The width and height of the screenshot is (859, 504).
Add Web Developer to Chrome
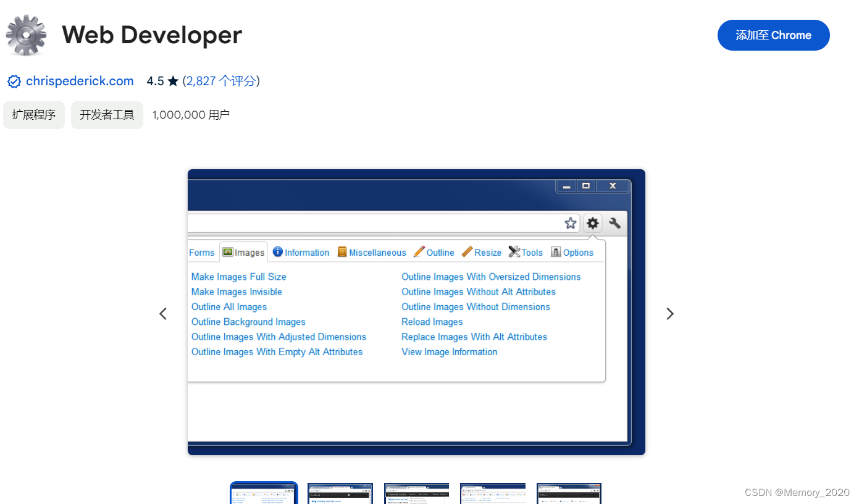[774, 35]
